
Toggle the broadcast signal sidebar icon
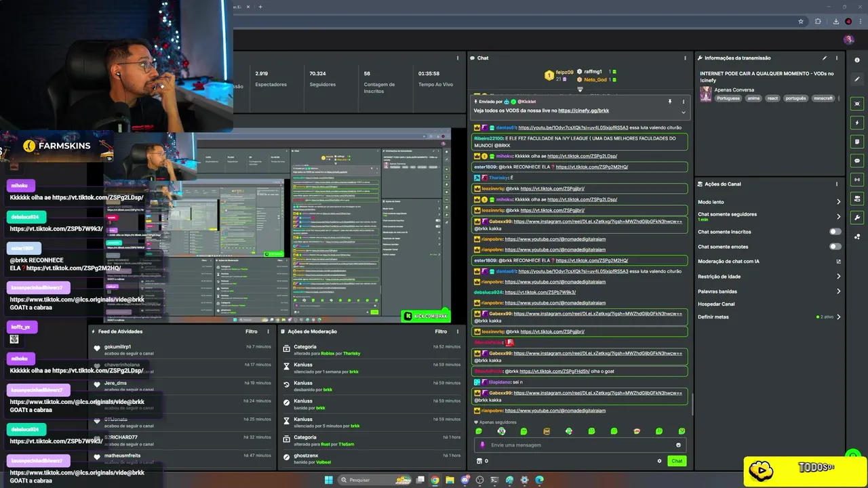(x=858, y=180)
